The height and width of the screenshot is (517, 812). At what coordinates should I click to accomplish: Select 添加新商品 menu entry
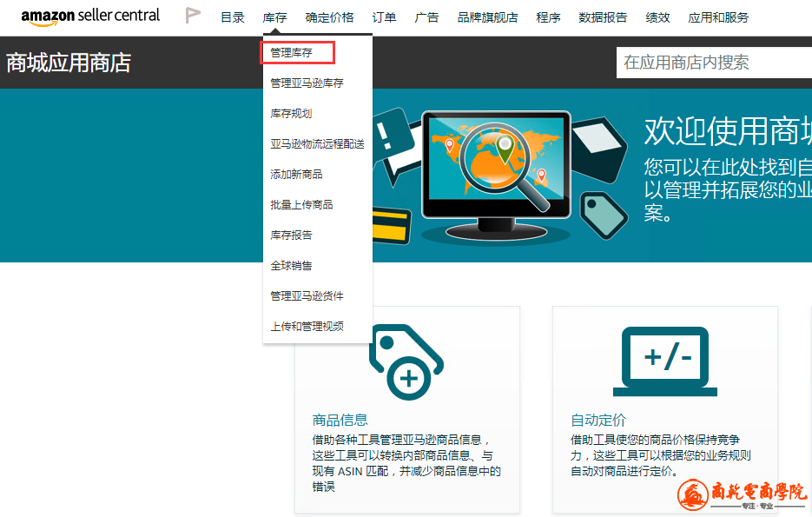pyautogui.click(x=297, y=175)
